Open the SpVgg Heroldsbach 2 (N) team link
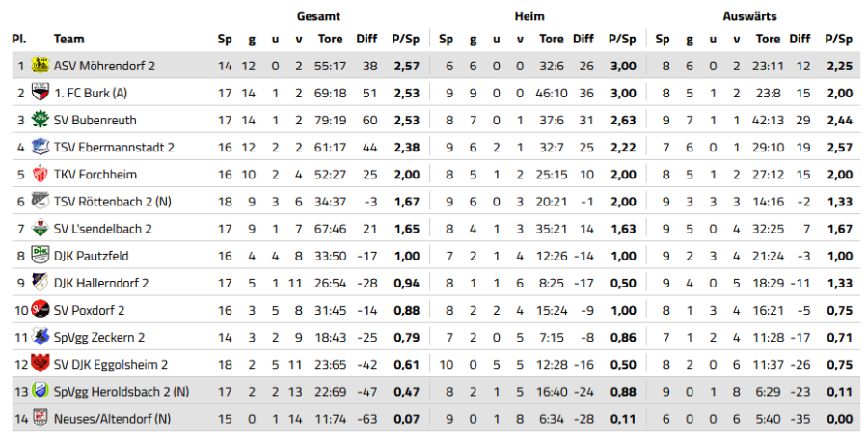Viewport: 868px width, 438px height. [x=122, y=391]
